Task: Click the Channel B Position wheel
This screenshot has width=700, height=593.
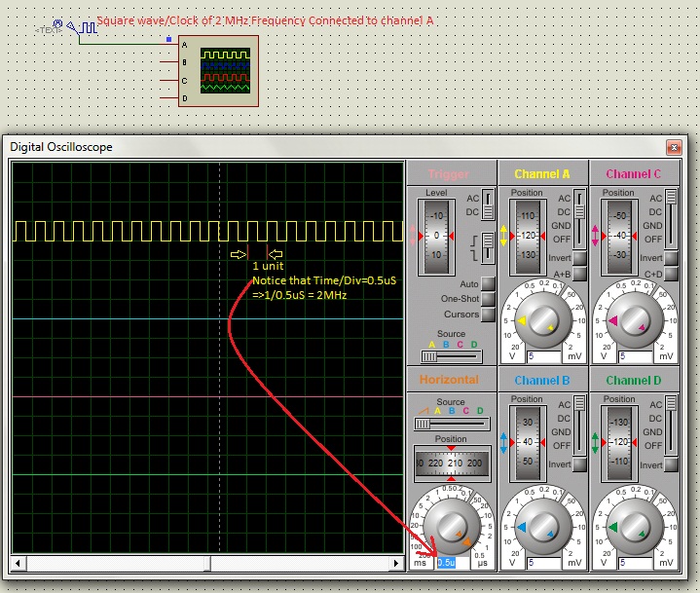Action: click(528, 442)
